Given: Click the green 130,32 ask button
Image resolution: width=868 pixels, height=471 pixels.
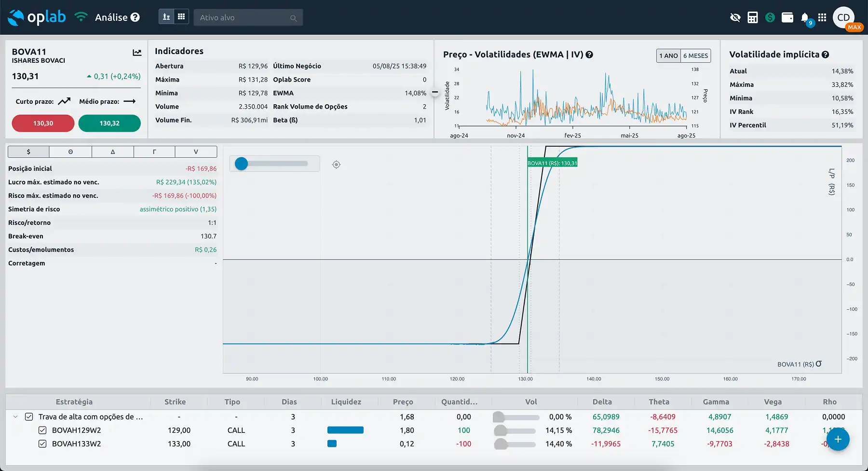Looking at the screenshot, I should (109, 123).
